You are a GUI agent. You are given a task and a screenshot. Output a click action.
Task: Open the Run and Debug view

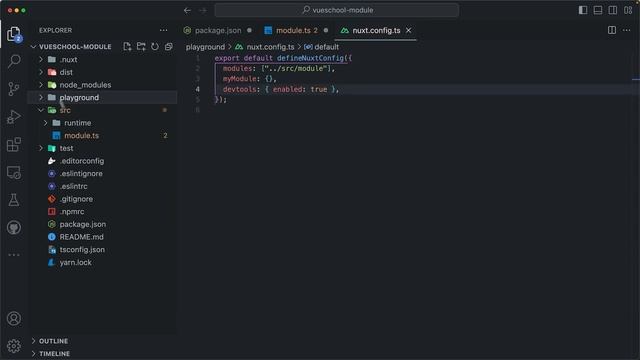(x=14, y=117)
